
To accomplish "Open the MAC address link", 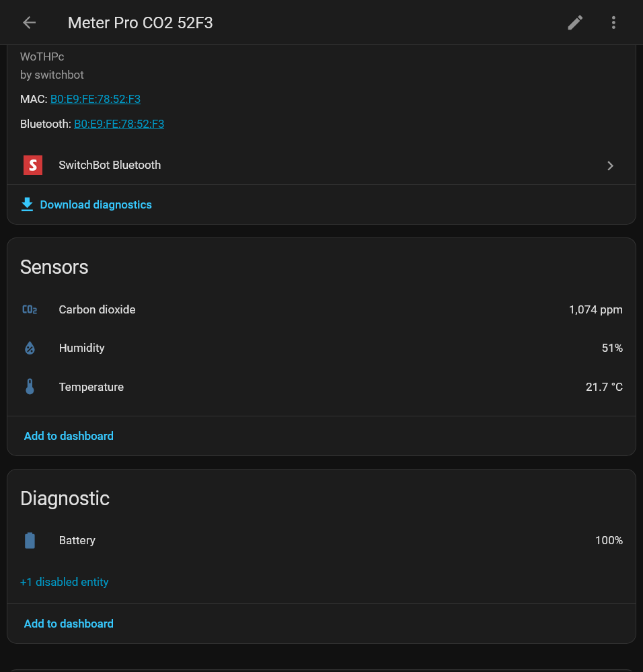I will 96,100.
